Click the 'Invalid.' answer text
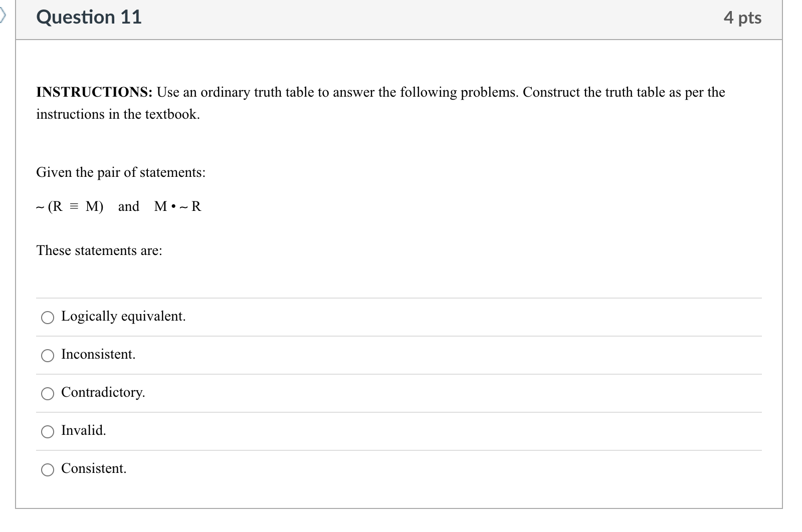 tap(83, 430)
